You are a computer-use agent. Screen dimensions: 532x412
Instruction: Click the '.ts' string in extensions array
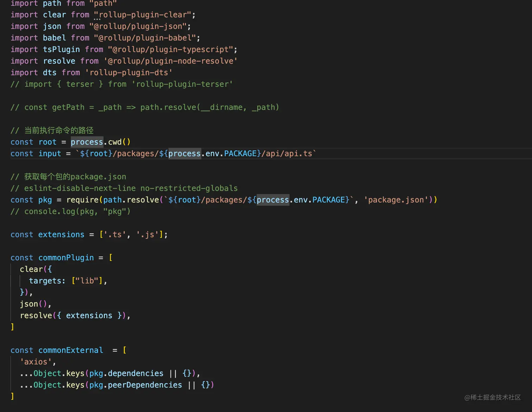tap(115, 235)
